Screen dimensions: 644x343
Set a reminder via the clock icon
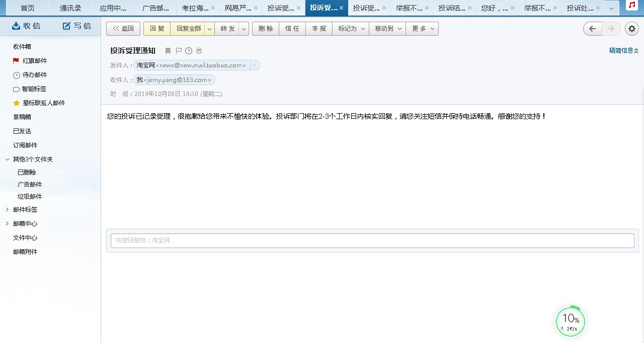click(x=189, y=51)
